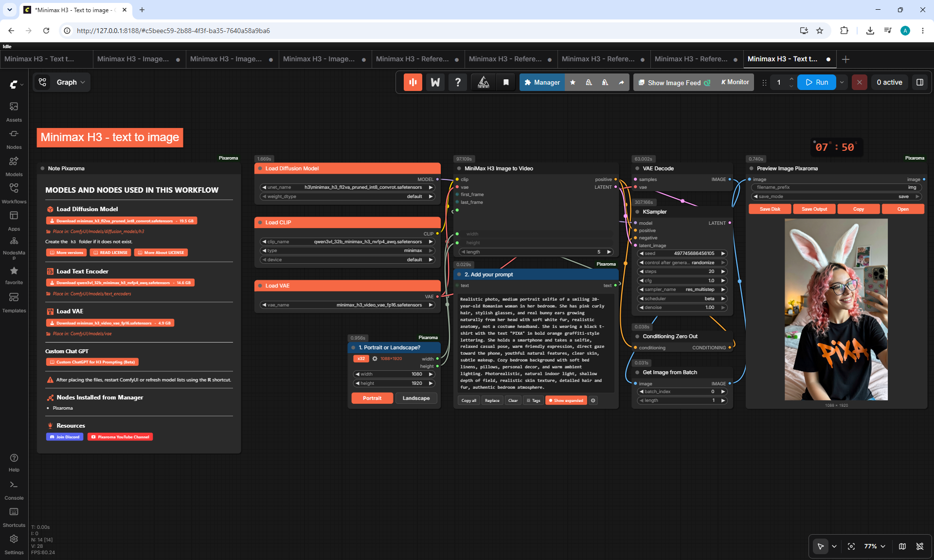Toggle the right side panel icon
This screenshot has width=934, height=560.
click(x=919, y=82)
